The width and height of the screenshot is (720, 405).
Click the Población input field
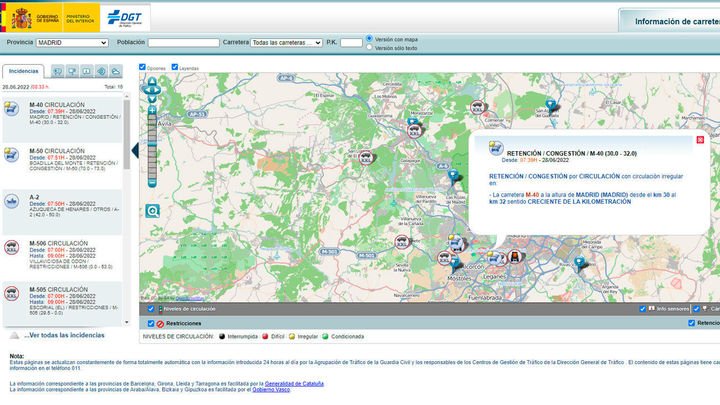pyautogui.click(x=184, y=43)
